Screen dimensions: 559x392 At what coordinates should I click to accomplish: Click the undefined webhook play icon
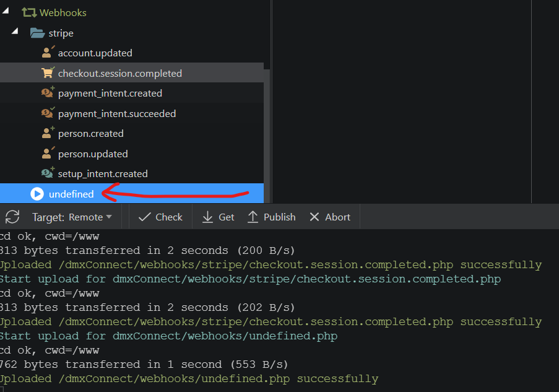point(37,194)
